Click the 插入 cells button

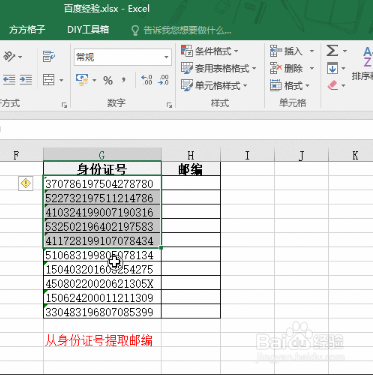[x=286, y=51]
